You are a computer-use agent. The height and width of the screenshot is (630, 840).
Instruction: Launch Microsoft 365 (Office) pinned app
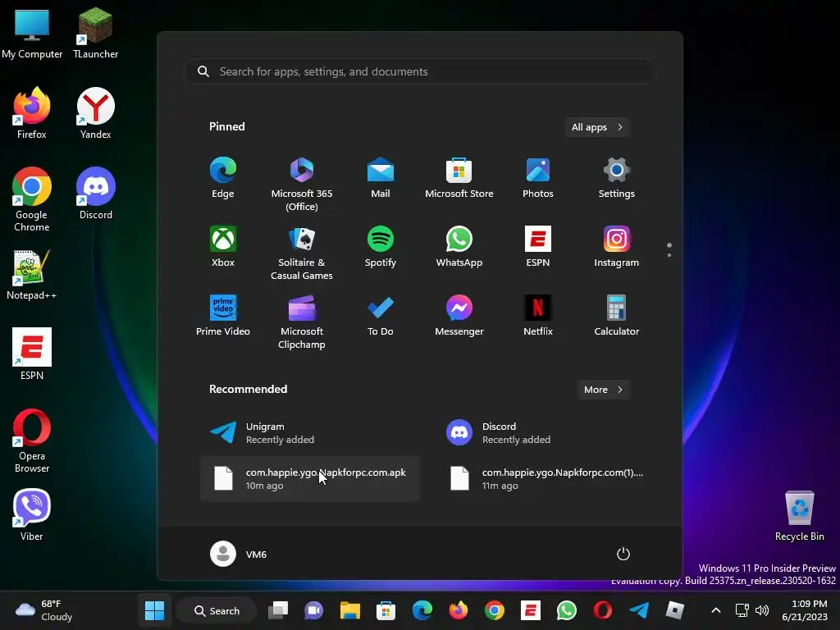(x=302, y=184)
